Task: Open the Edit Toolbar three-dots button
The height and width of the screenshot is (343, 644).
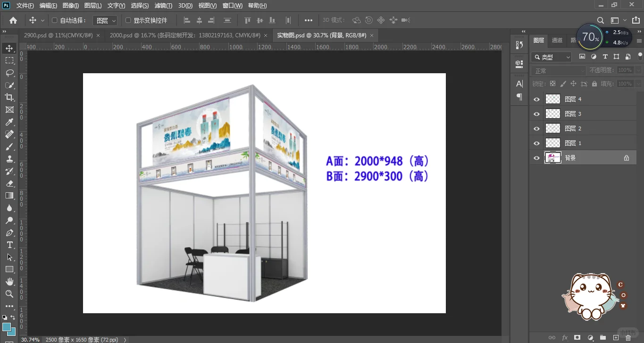Action: pos(9,306)
